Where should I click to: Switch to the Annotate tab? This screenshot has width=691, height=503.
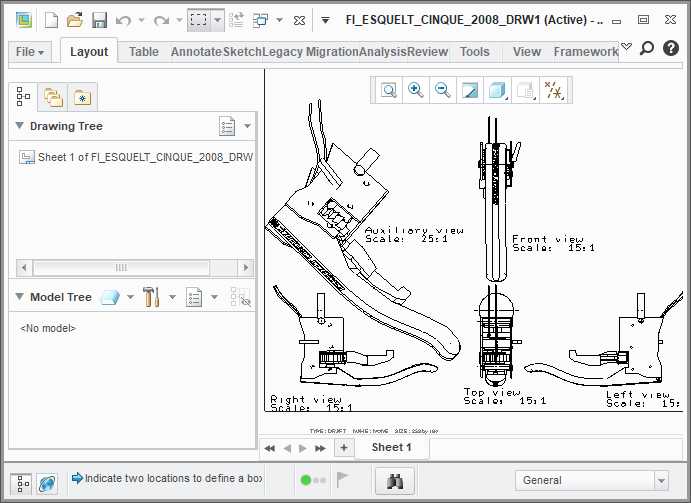(197, 52)
